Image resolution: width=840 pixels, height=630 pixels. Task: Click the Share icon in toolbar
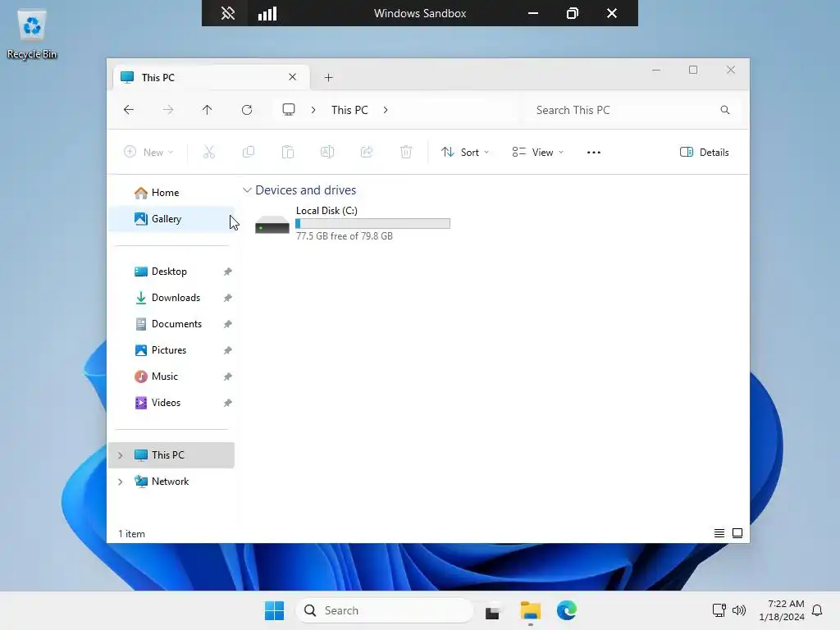pos(367,152)
